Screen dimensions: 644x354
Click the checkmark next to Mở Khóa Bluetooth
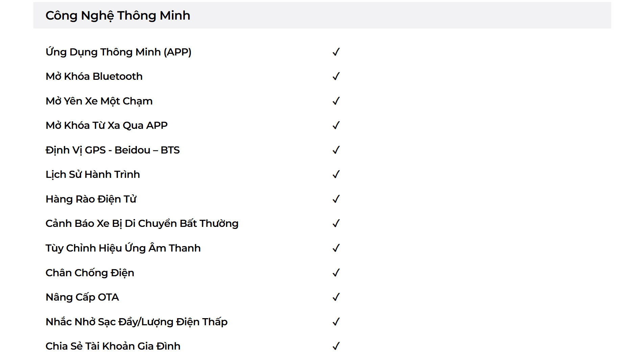pos(336,76)
